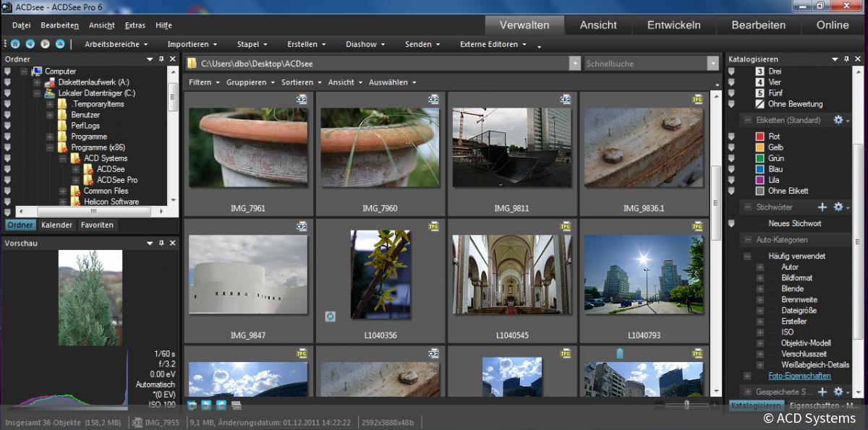868x430 pixels.
Task: Toggle the marker beside Neues Stichwort
Action: pyautogui.click(x=731, y=224)
